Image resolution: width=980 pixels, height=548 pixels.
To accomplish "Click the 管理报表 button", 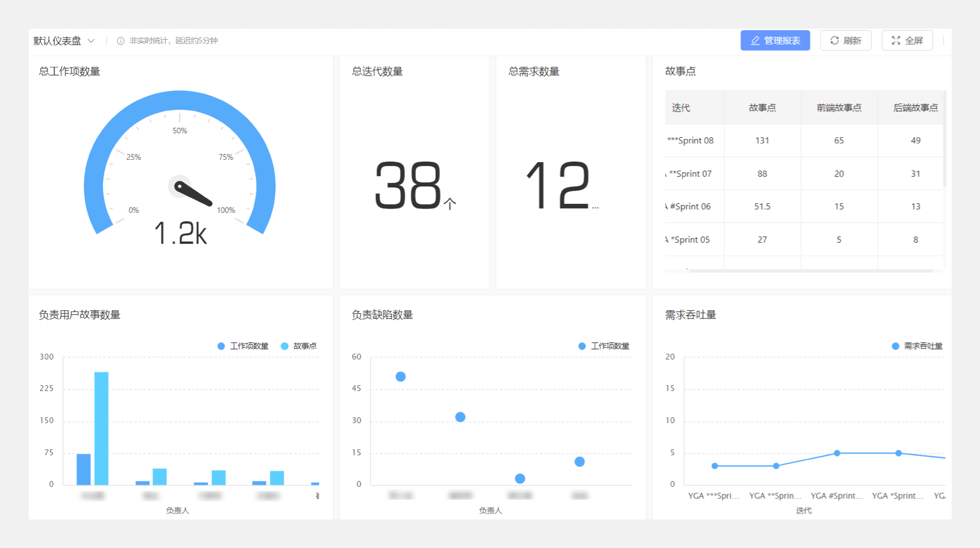I will [x=775, y=40].
